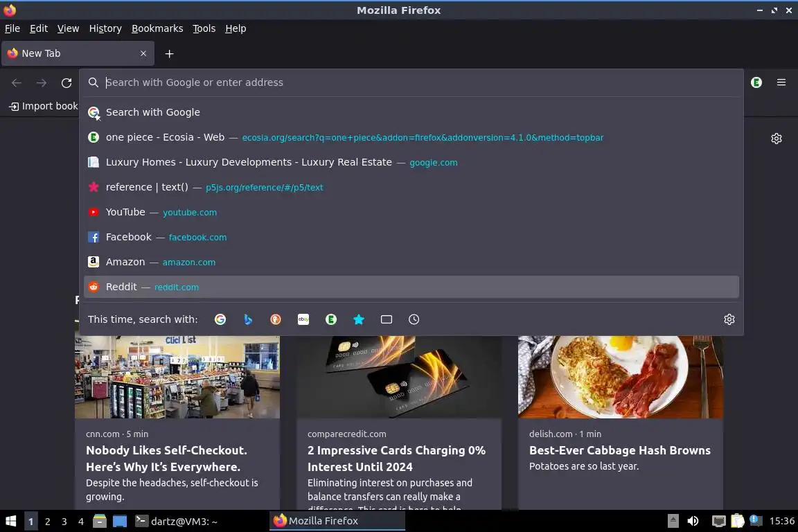The image size is (798, 532).
Task: Click the 15:36 taskbar clock
Action: pos(781,521)
